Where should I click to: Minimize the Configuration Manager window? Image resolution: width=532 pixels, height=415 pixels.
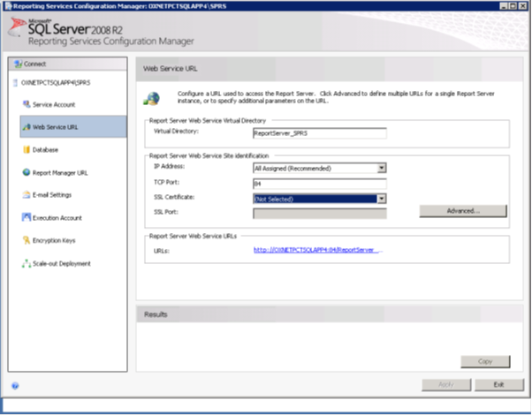pos(504,6)
